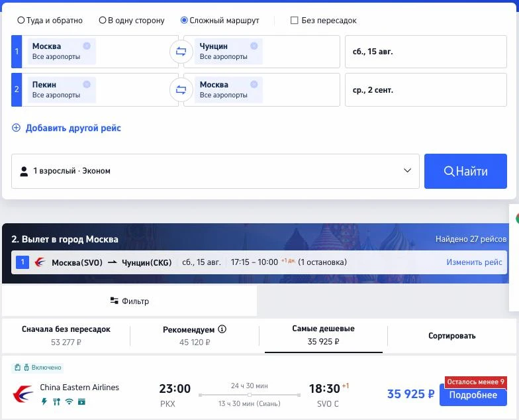Clear Москва from first flight origin
Viewport: 519px width, 420px height.
pyautogui.click(x=87, y=46)
